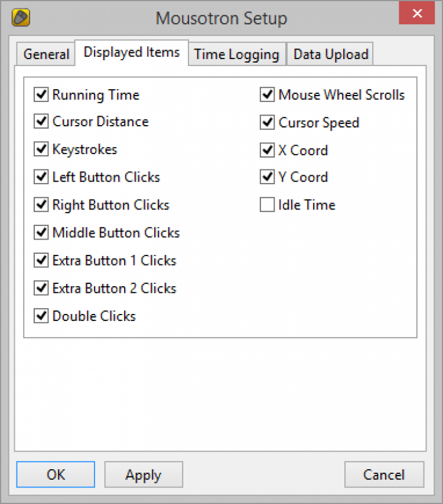Toggle the Keystrokes checkbox
Image resolution: width=443 pixels, height=504 pixels.
point(41,150)
